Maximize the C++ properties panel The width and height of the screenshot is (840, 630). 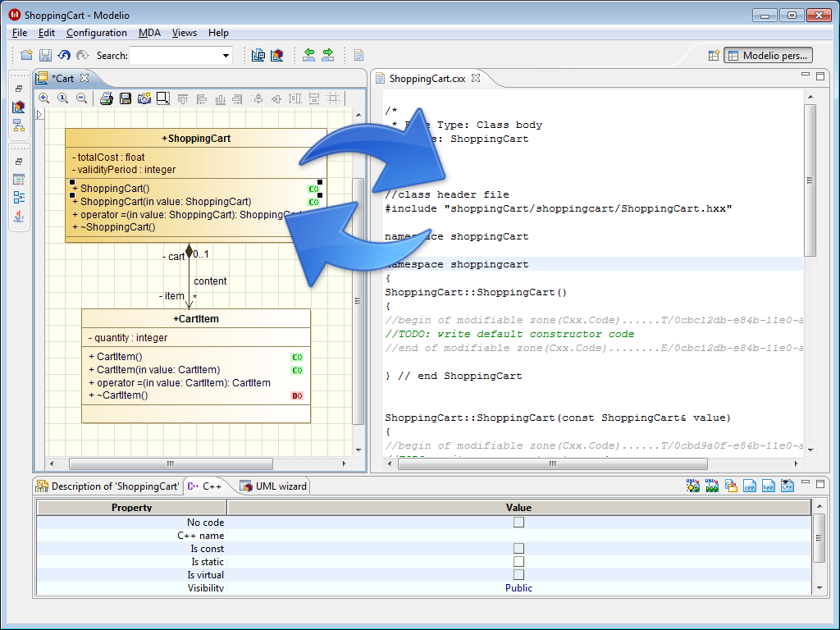[820, 483]
